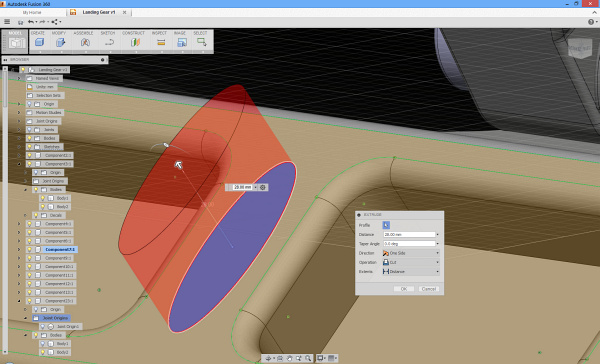The image size is (600, 364).
Task: Select the Component7:1 tree item
Action: tap(60, 250)
